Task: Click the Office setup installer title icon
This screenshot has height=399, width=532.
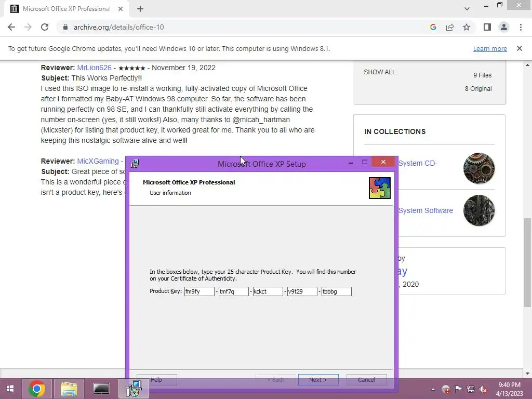Action: click(135, 164)
